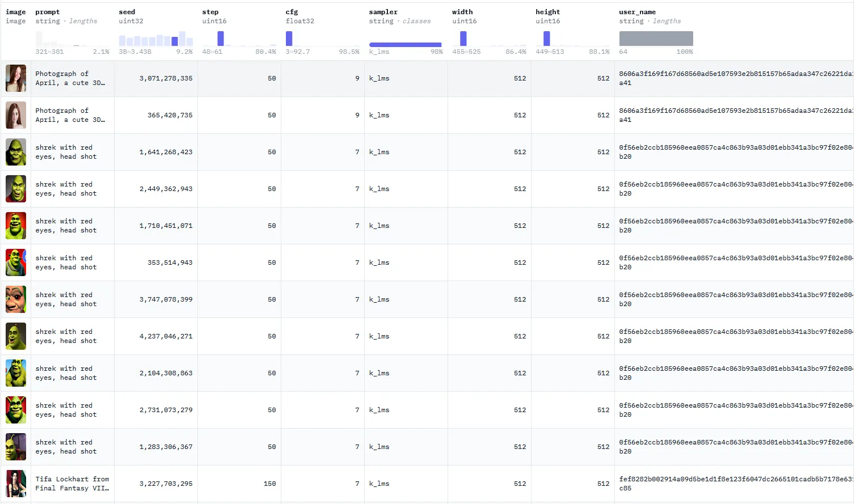The width and height of the screenshot is (856, 504).
Task: Click the user_name column header
Action: pyautogui.click(x=638, y=12)
